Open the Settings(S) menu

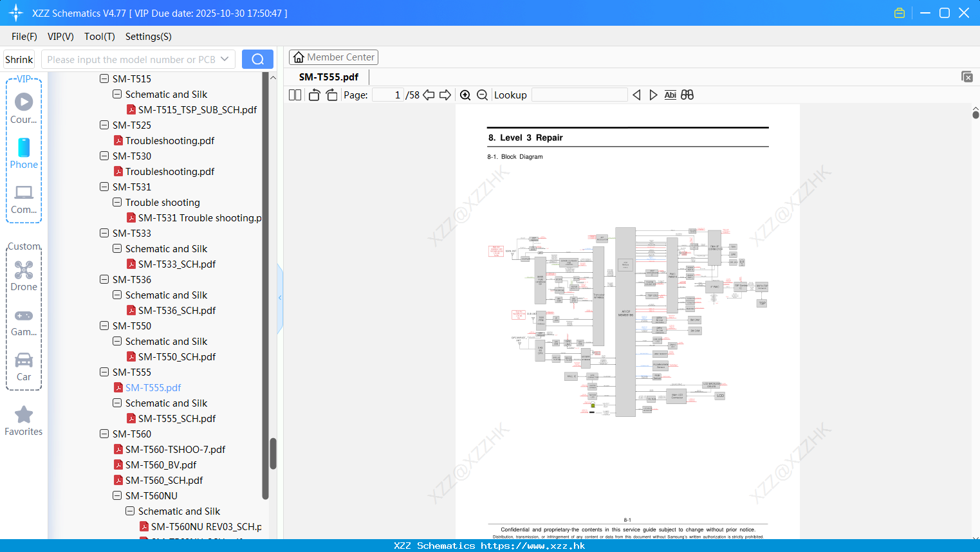coord(149,36)
